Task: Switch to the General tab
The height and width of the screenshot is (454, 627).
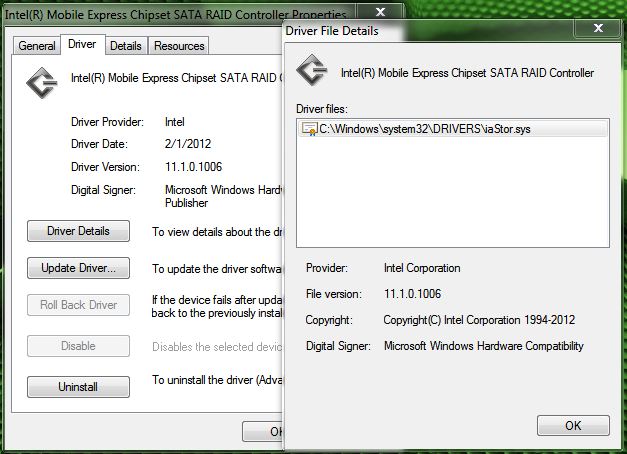Action: (x=37, y=46)
